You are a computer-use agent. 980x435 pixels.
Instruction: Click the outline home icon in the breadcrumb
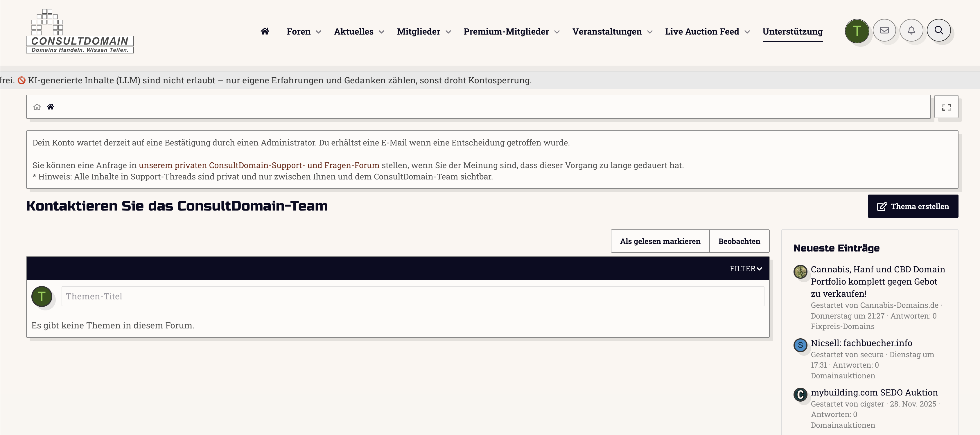[37, 107]
